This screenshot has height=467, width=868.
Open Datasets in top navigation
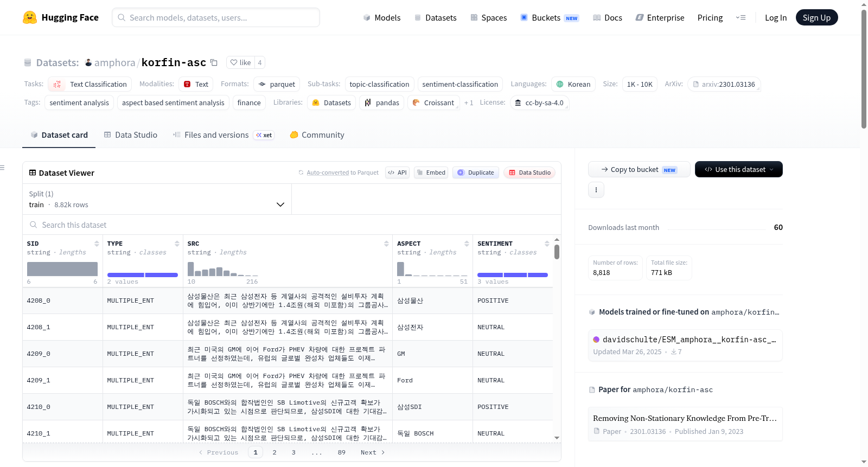point(435,17)
